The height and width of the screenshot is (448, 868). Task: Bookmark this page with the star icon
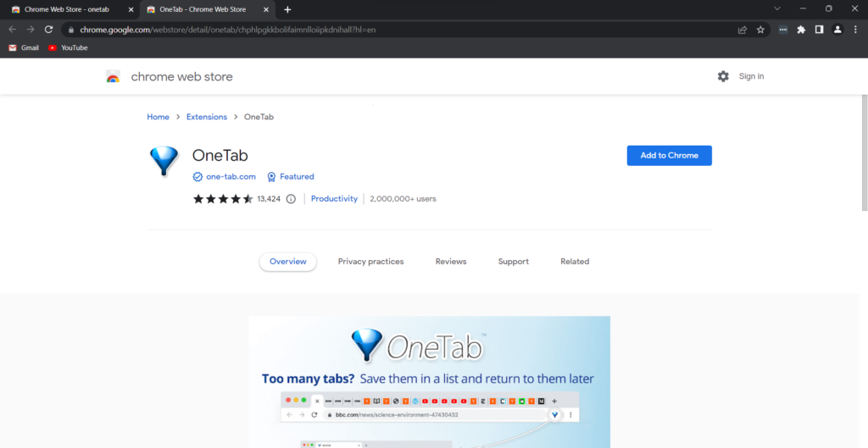(x=760, y=30)
